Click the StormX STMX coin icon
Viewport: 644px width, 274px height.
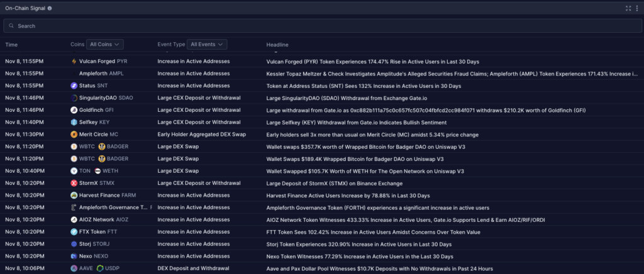(74, 183)
